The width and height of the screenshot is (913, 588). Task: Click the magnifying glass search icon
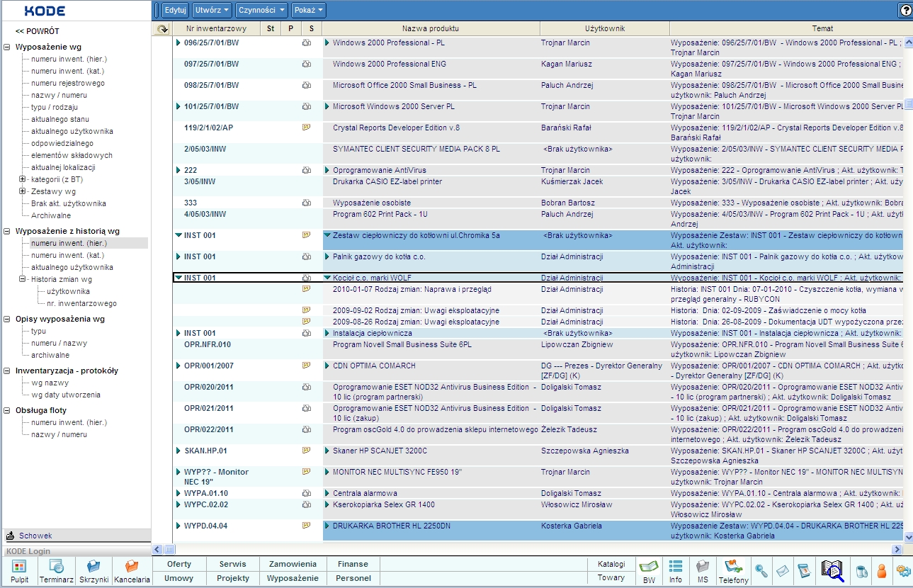(x=761, y=570)
